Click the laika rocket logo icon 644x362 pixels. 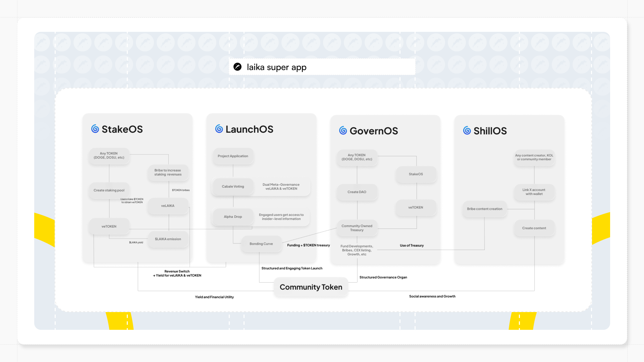(x=237, y=67)
